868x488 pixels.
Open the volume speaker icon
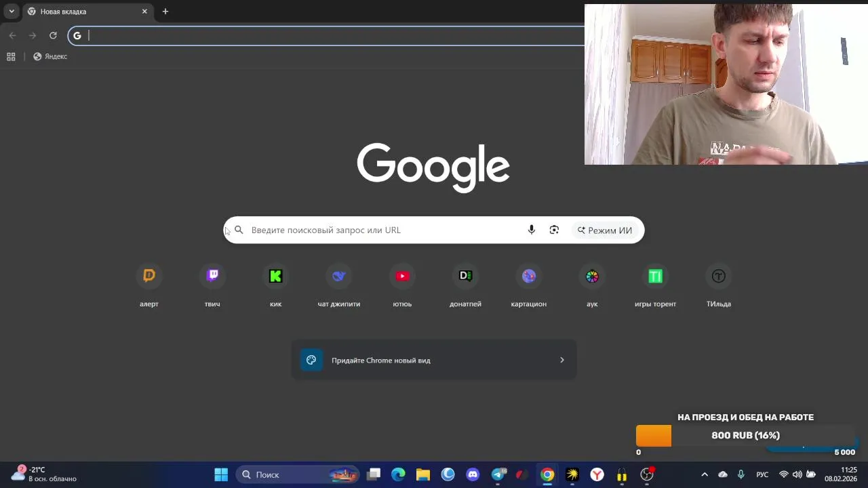(797, 474)
